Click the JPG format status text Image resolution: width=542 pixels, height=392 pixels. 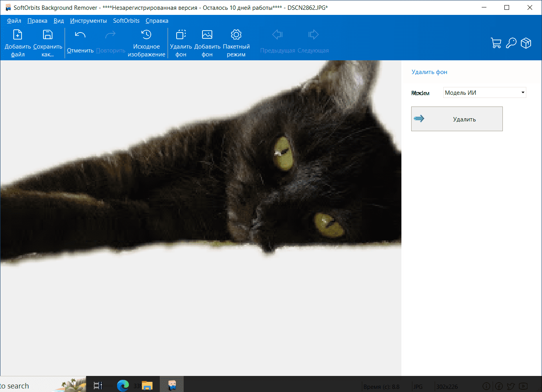[418, 387]
